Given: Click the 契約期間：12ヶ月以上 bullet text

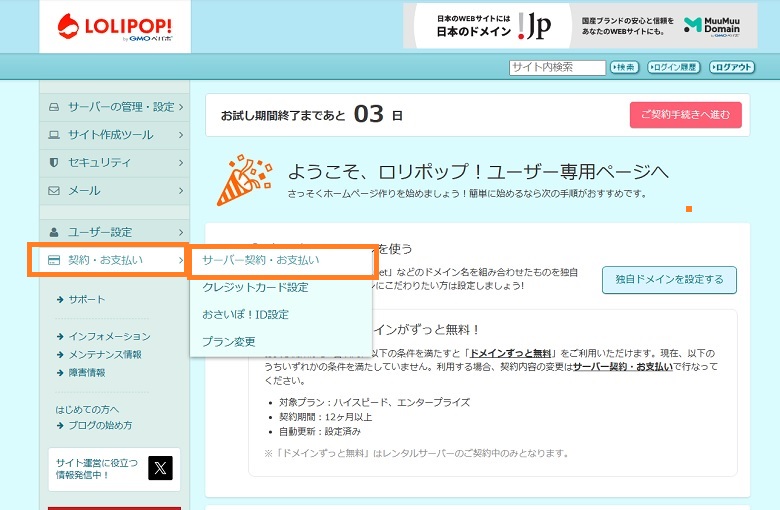Looking at the screenshot, I should [325, 417].
